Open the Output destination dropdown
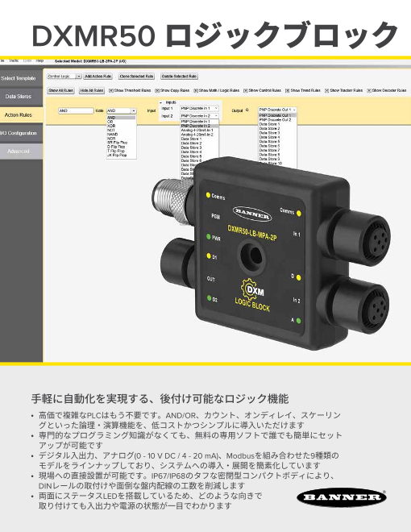The width and height of the screenshot is (411, 532). click(277, 110)
